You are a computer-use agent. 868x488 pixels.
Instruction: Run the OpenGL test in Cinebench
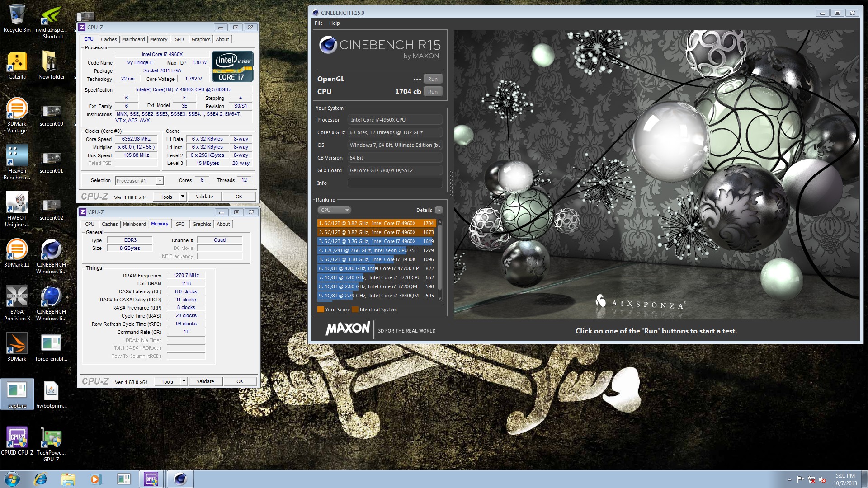(433, 79)
